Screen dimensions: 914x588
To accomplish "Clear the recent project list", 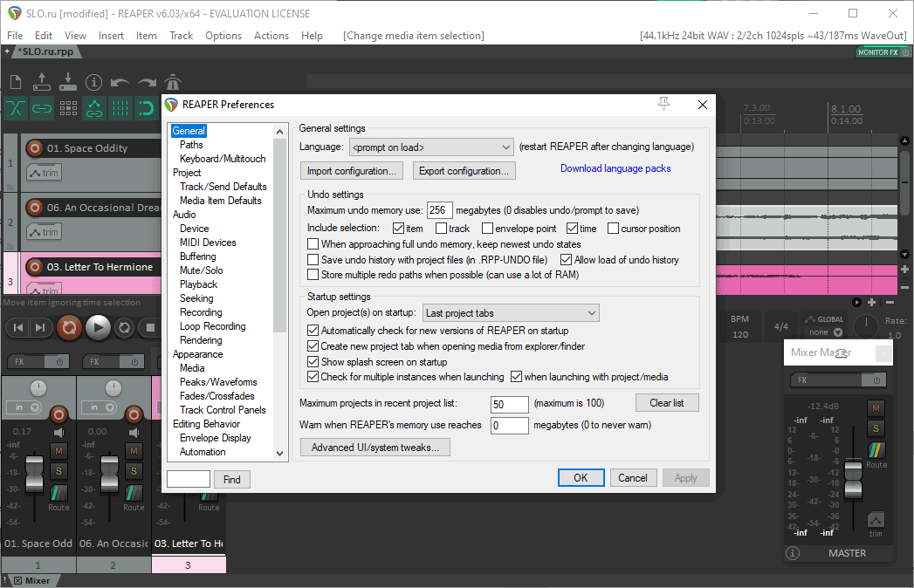I will [x=667, y=403].
